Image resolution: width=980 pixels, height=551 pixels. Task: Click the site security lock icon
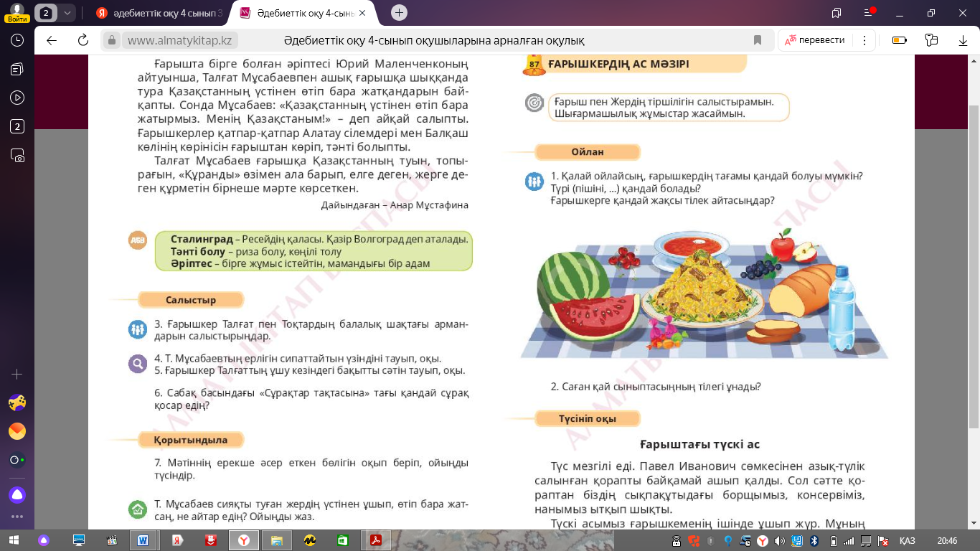[111, 40]
